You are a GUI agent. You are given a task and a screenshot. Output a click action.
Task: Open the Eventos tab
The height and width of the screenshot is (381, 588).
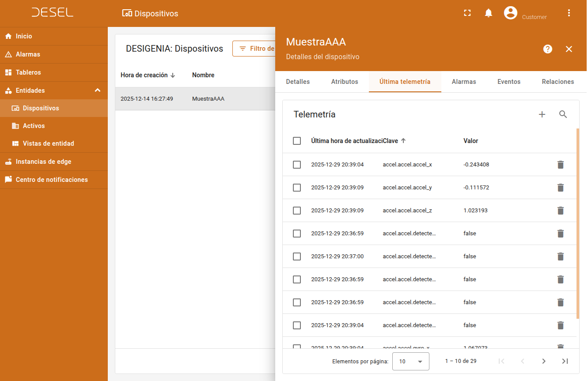point(509,82)
